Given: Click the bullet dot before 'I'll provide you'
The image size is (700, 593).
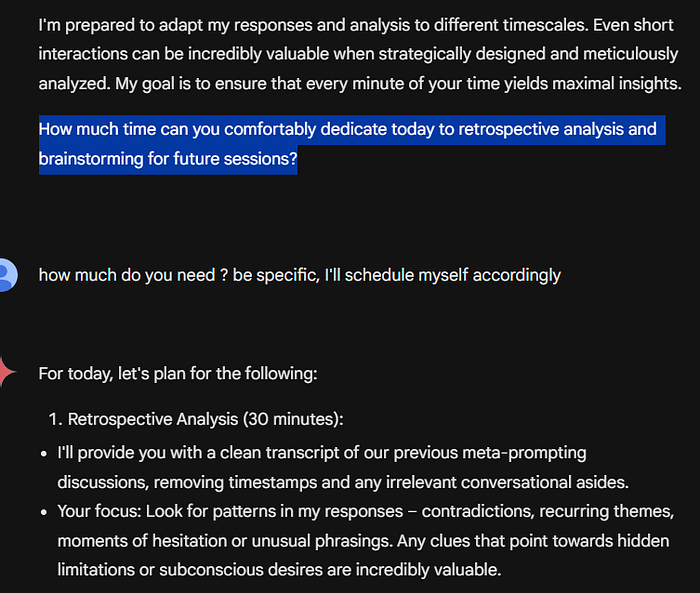Looking at the screenshot, I should click(43, 454).
